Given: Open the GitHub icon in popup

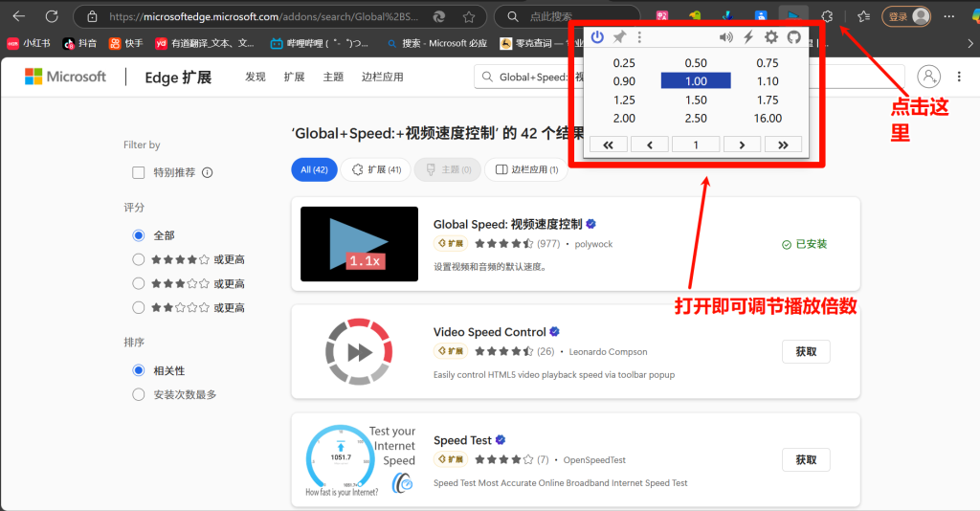Looking at the screenshot, I should tap(793, 37).
